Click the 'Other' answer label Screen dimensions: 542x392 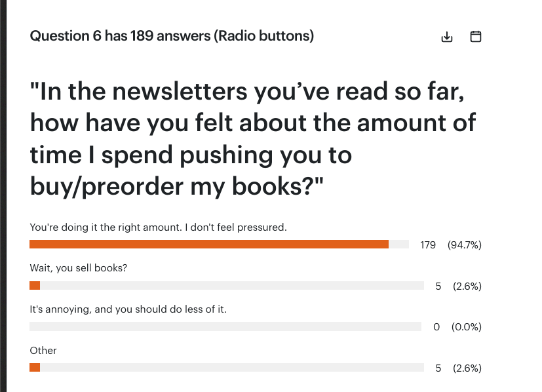pos(43,351)
